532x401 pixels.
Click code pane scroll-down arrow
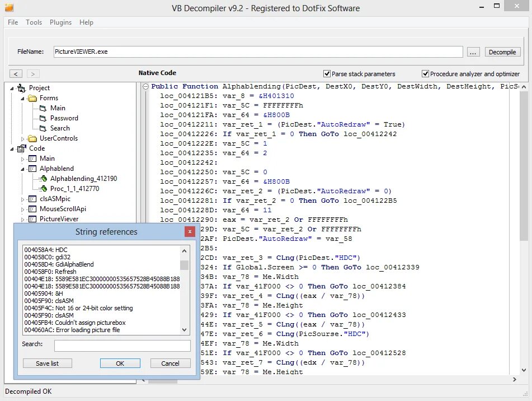(524, 370)
